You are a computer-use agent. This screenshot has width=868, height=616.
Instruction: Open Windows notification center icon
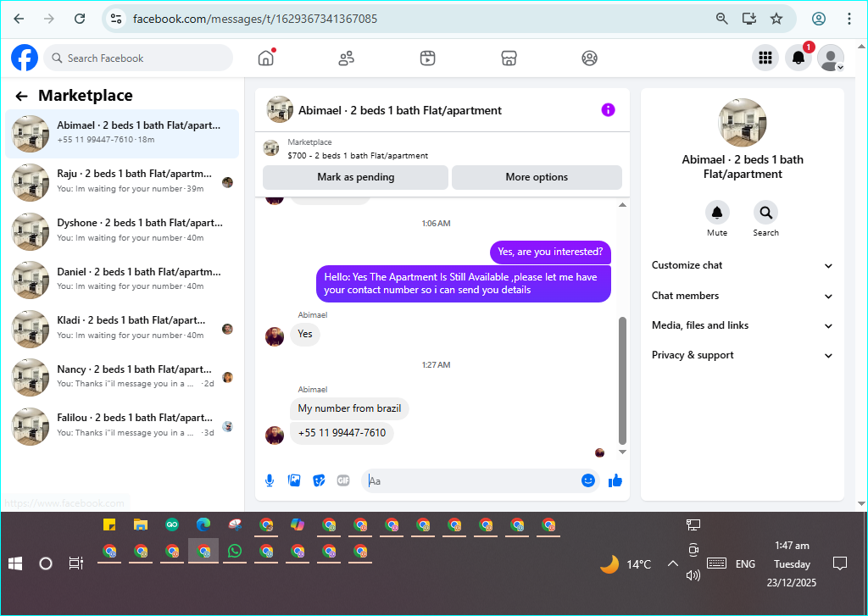(840, 564)
